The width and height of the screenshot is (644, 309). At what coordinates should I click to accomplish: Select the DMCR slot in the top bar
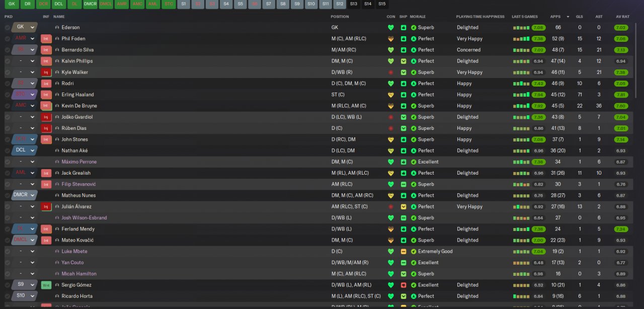(x=90, y=4)
